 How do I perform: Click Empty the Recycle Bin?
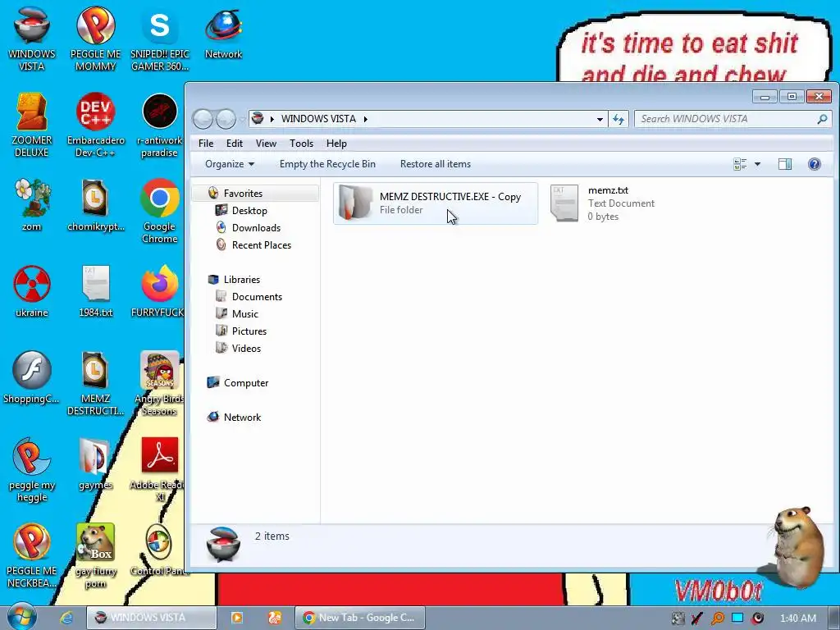(327, 164)
